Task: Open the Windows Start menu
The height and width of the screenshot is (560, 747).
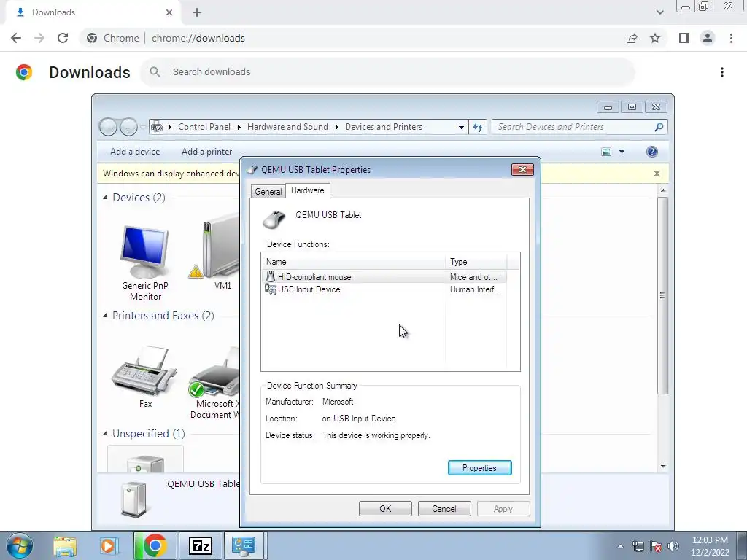Action: [20, 545]
